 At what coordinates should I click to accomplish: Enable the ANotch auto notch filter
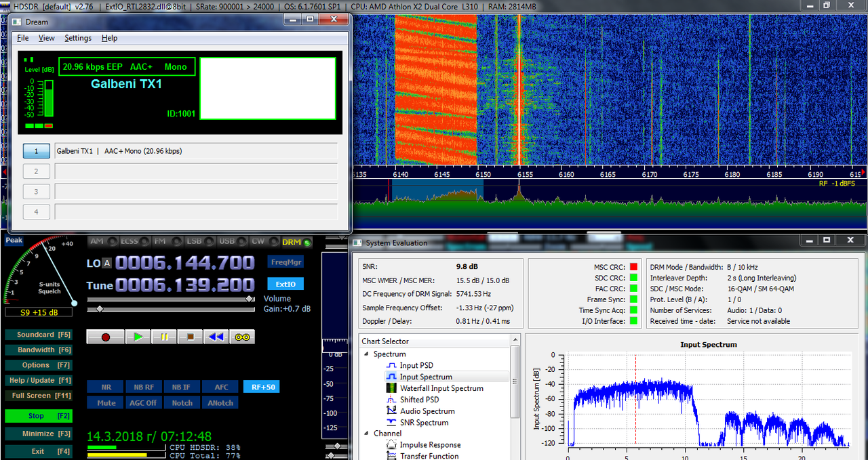click(x=221, y=402)
